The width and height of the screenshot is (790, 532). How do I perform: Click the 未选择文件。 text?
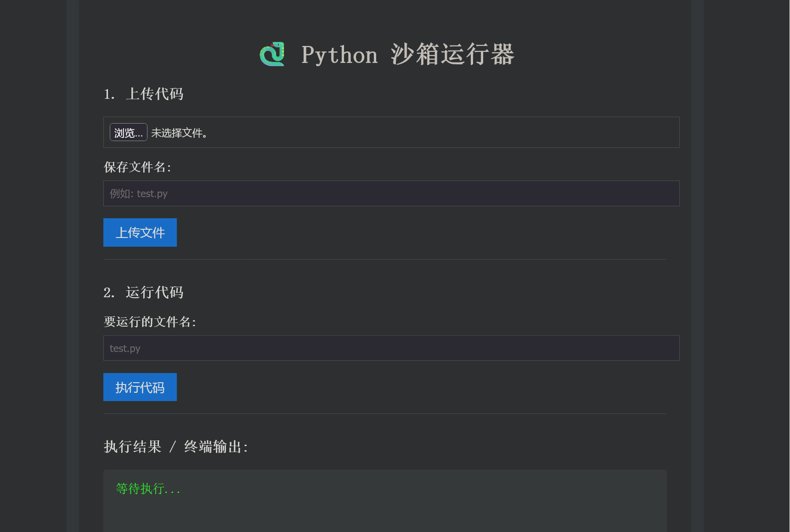pyautogui.click(x=180, y=133)
